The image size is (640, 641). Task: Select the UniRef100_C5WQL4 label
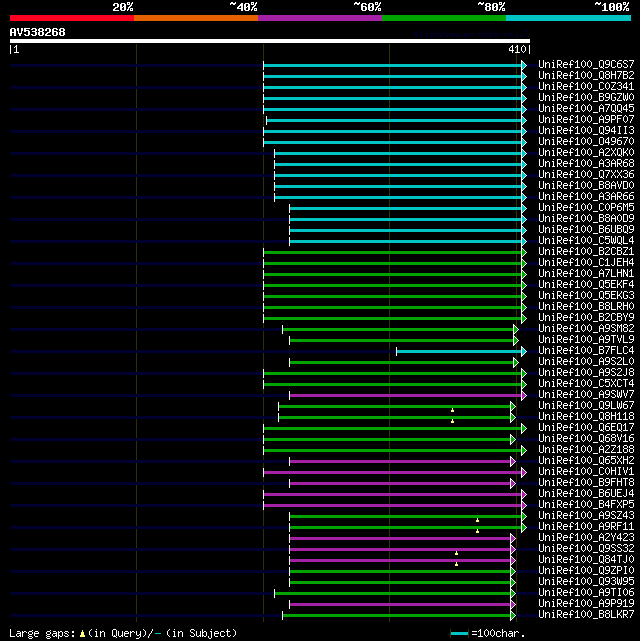coord(586,241)
